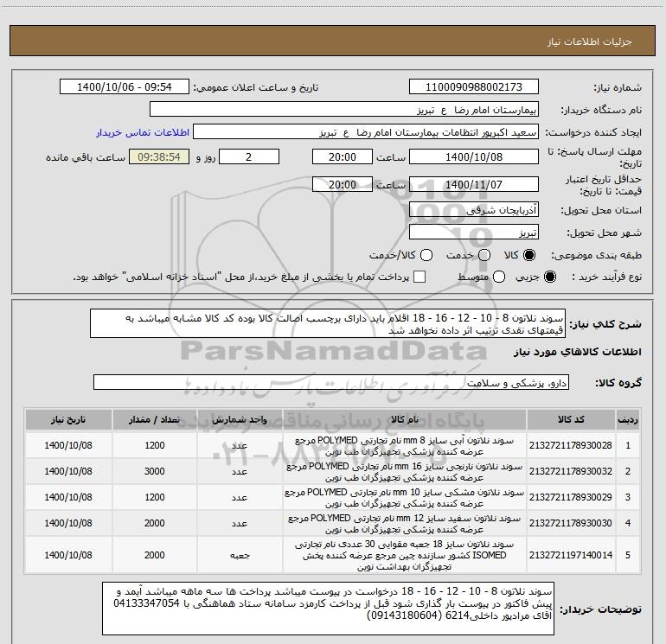The image size is (666, 644).
Task: Click the جعبه unit cell
Action: coord(240,555)
